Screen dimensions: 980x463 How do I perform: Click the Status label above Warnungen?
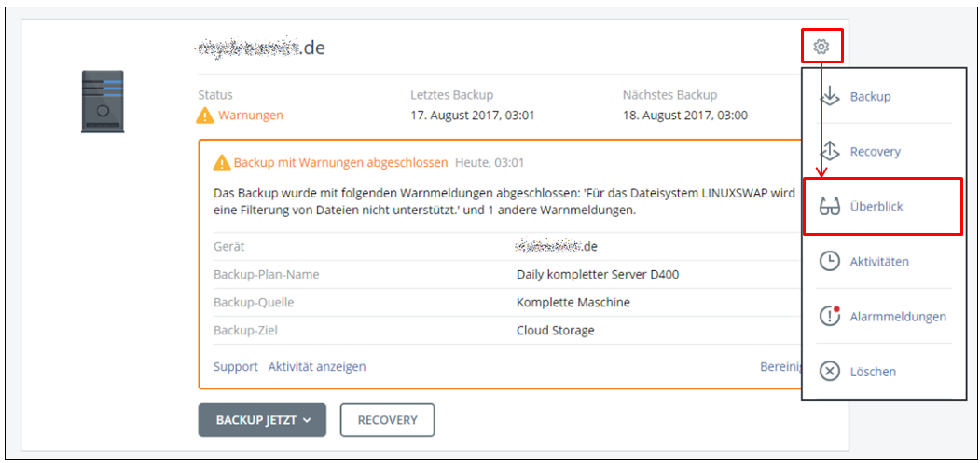coord(215,95)
